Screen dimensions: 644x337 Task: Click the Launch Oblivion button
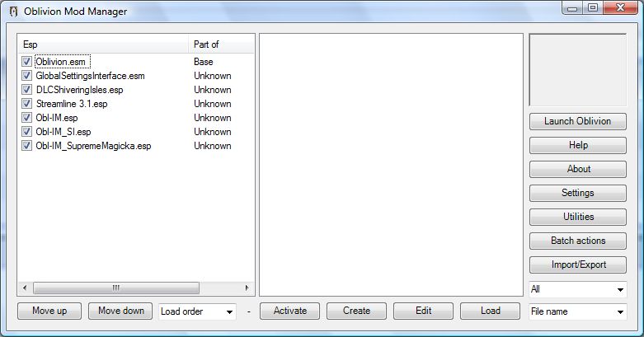pyautogui.click(x=577, y=121)
